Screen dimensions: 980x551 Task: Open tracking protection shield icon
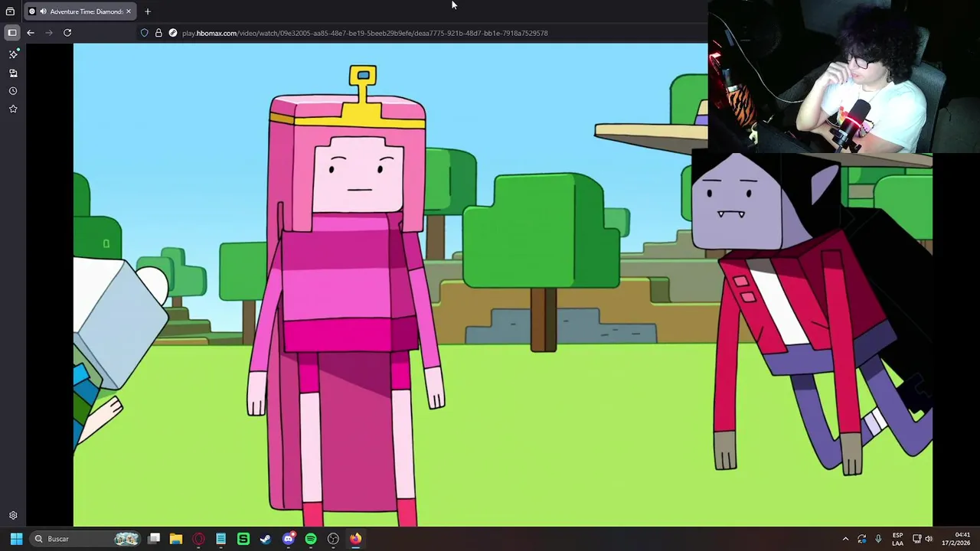pos(144,33)
